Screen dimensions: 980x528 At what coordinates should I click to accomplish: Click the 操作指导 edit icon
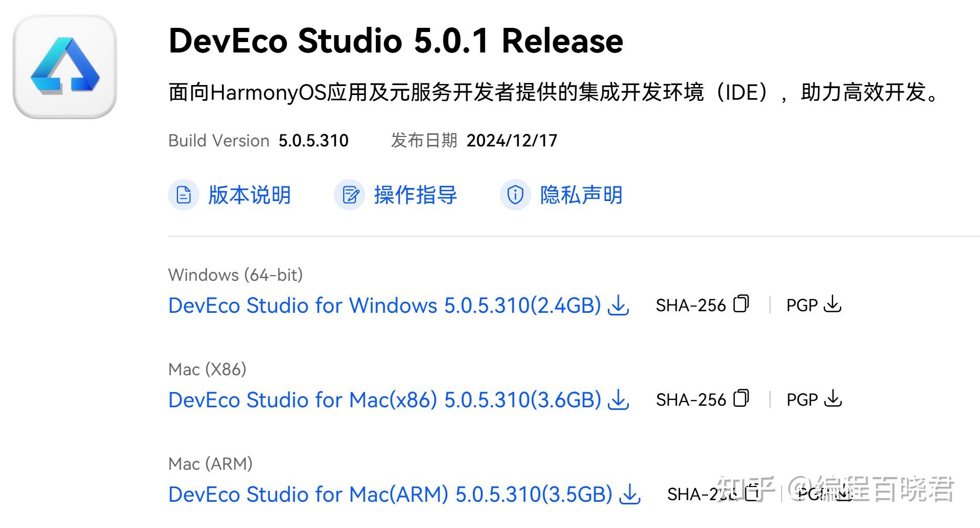pyautogui.click(x=350, y=195)
